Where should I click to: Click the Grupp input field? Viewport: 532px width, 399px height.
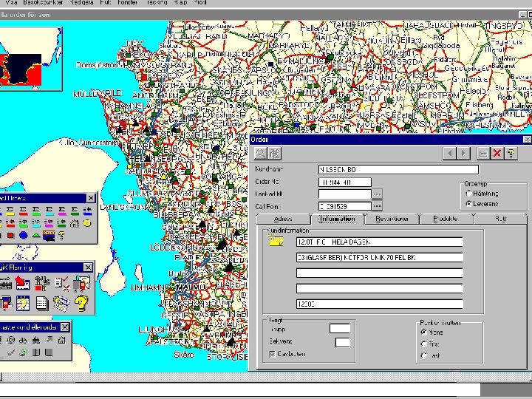click(x=340, y=328)
